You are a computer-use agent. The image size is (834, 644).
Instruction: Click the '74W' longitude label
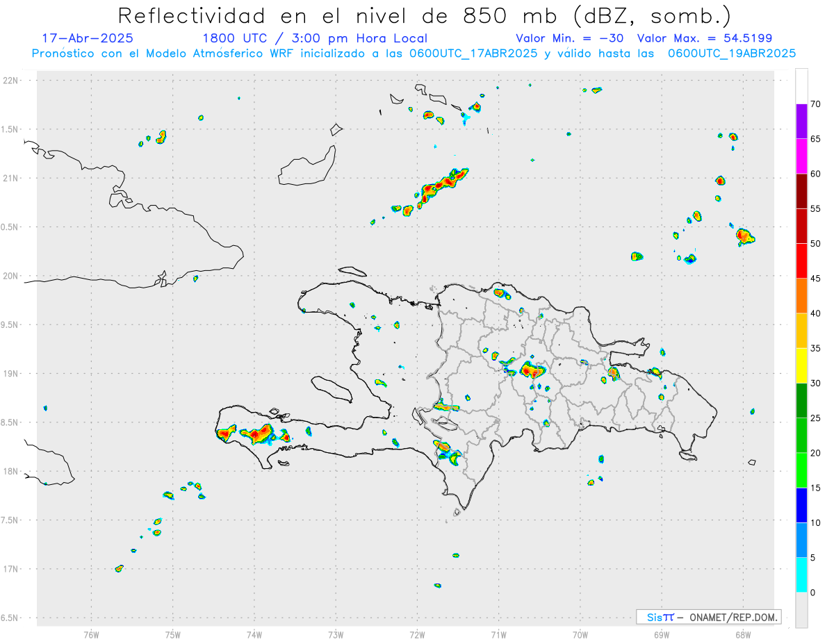click(254, 635)
